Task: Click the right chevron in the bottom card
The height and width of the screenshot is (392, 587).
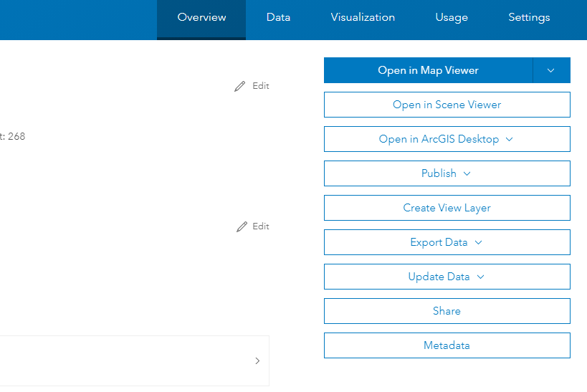Action: (257, 361)
